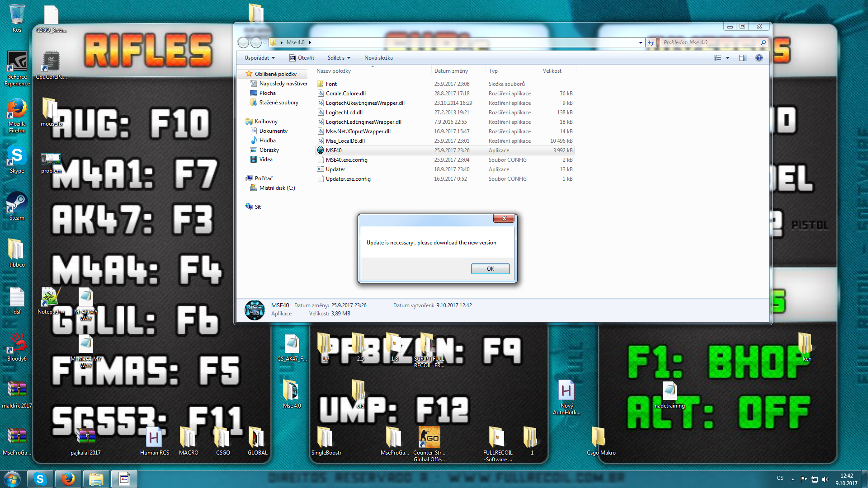Viewport: 868px width, 488px height.
Task: Toggle the preview pane button
Action: pyautogui.click(x=742, y=58)
